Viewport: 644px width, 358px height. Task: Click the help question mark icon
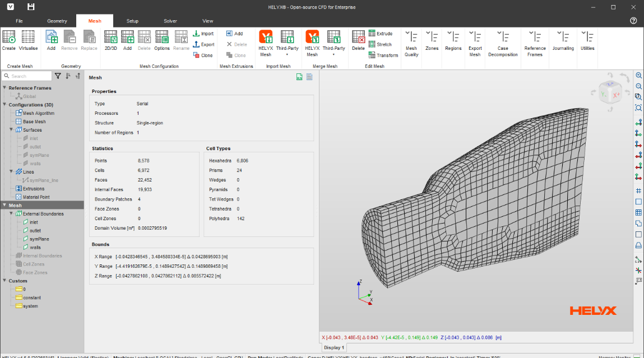click(633, 21)
